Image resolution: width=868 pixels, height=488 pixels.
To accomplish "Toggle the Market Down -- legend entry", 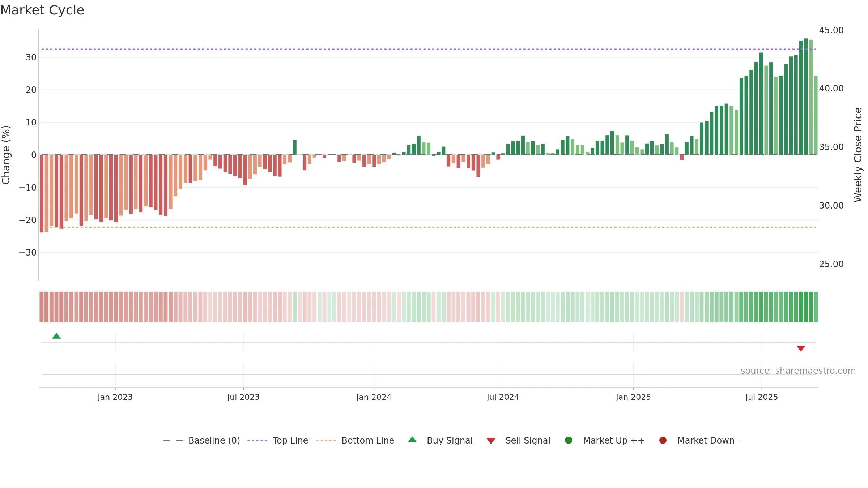I will [701, 440].
